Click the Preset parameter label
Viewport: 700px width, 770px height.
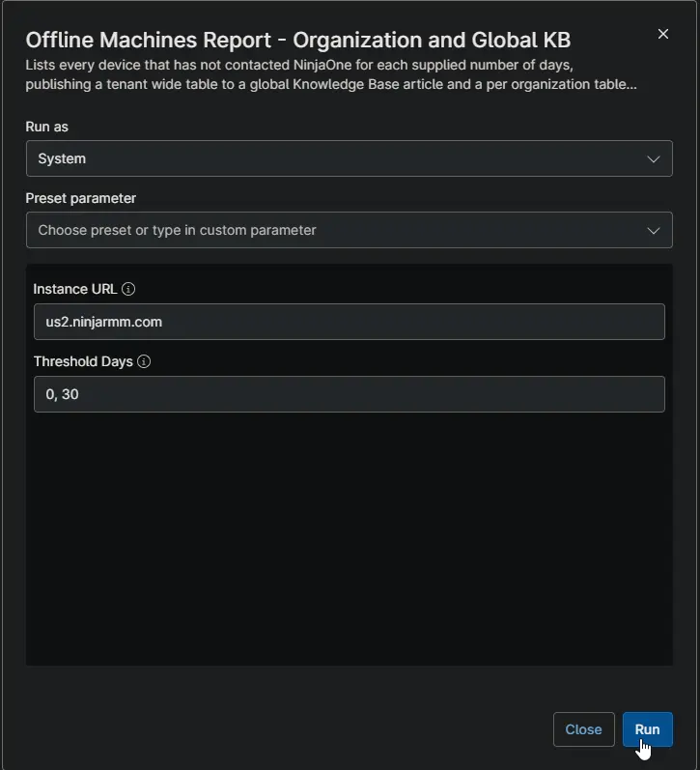tap(80, 198)
